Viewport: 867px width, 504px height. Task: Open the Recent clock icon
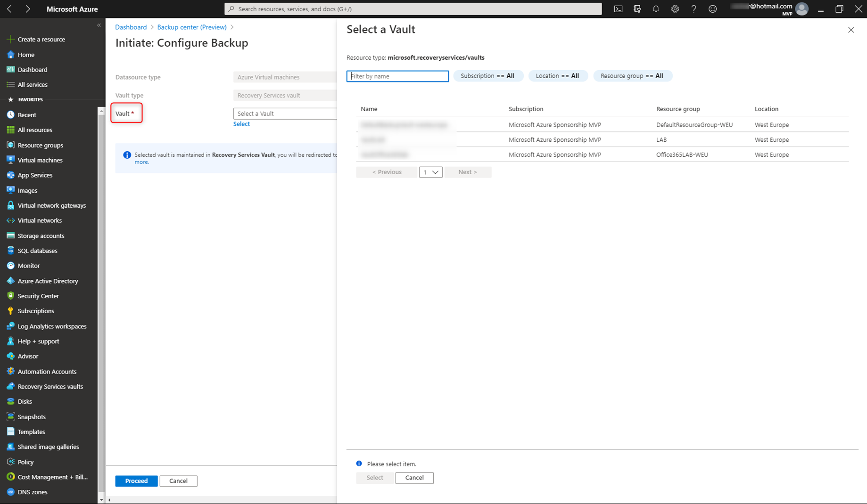click(10, 115)
